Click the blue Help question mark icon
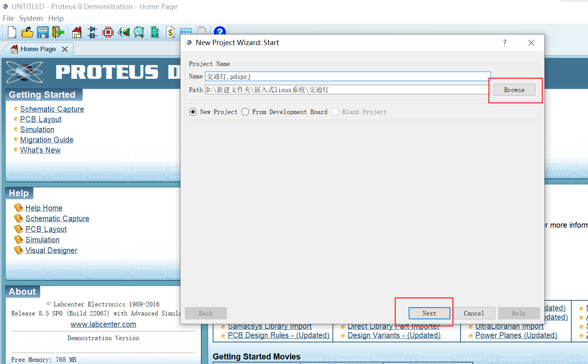The height and width of the screenshot is (364, 588). click(x=220, y=31)
